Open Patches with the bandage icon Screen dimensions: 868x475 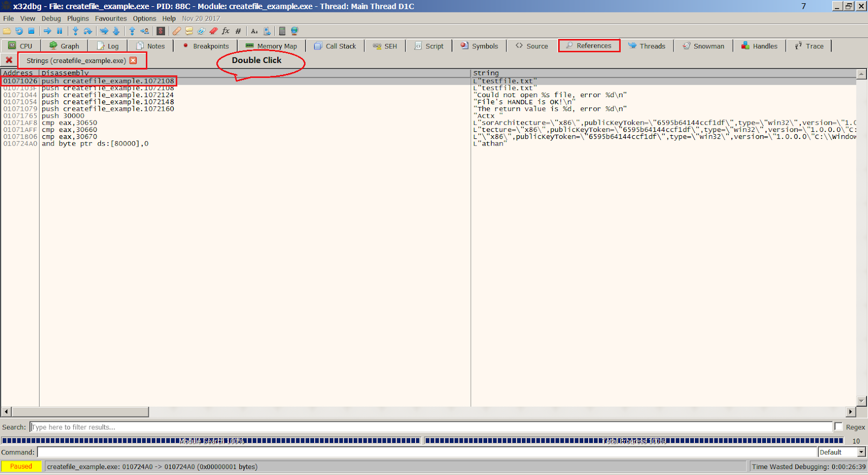(x=177, y=31)
